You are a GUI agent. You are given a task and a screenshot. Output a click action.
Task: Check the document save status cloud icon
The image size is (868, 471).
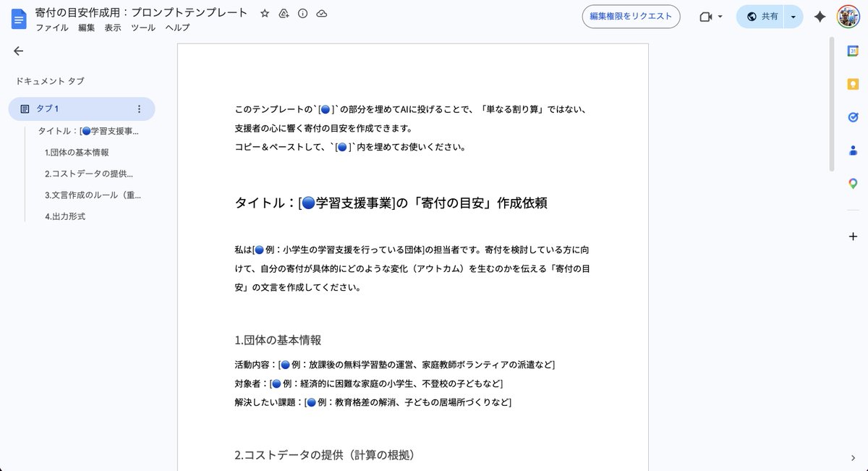coord(320,13)
